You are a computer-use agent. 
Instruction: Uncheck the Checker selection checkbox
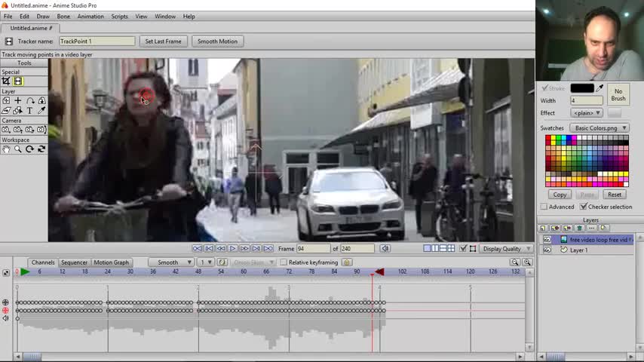click(583, 207)
